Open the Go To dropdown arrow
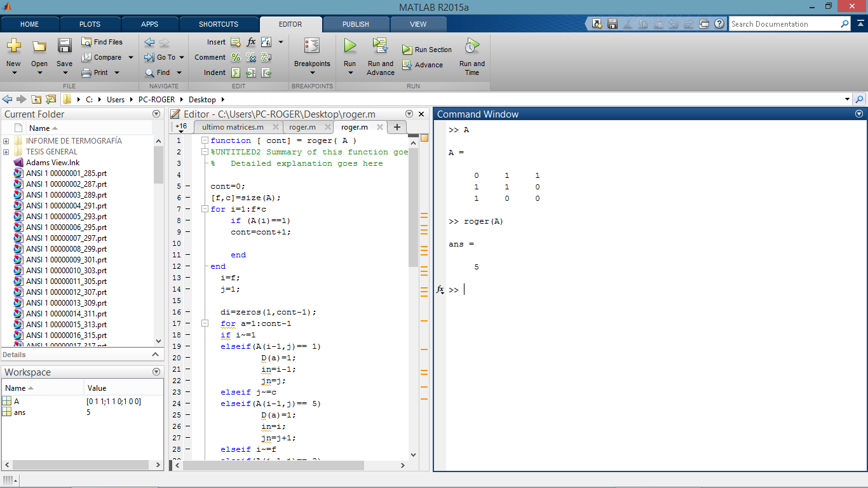The width and height of the screenshot is (868, 488). 182,57
